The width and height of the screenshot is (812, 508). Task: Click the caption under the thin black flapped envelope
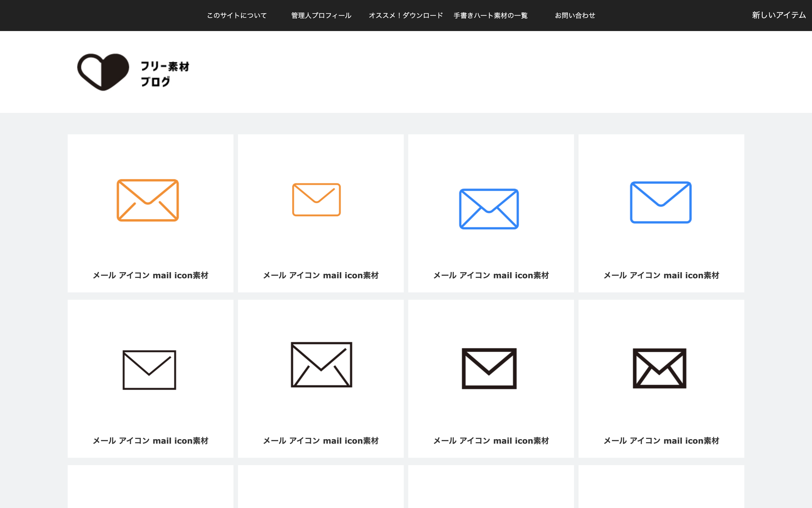coord(321,441)
